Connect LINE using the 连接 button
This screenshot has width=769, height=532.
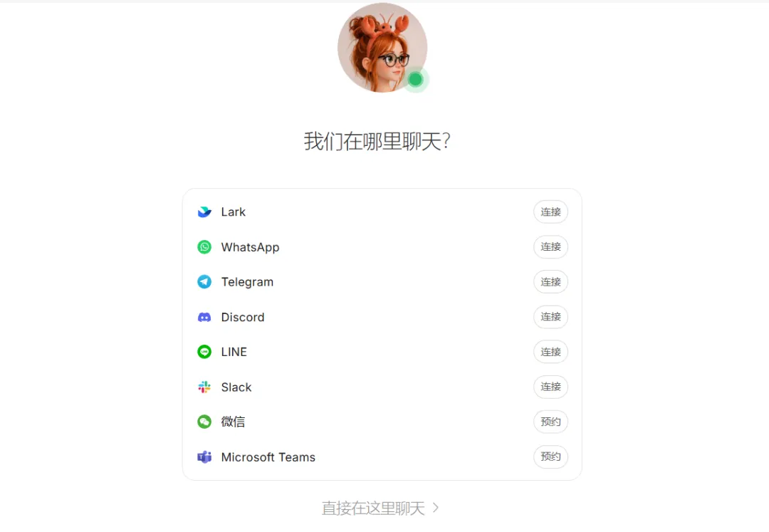tap(550, 352)
